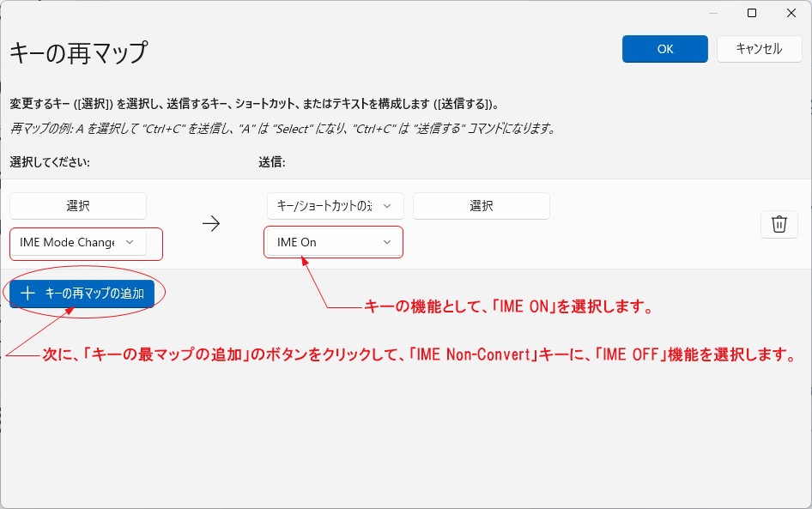812x509 pixels.
Task: Click the italic 再マップの例 example text
Action: 282,129
